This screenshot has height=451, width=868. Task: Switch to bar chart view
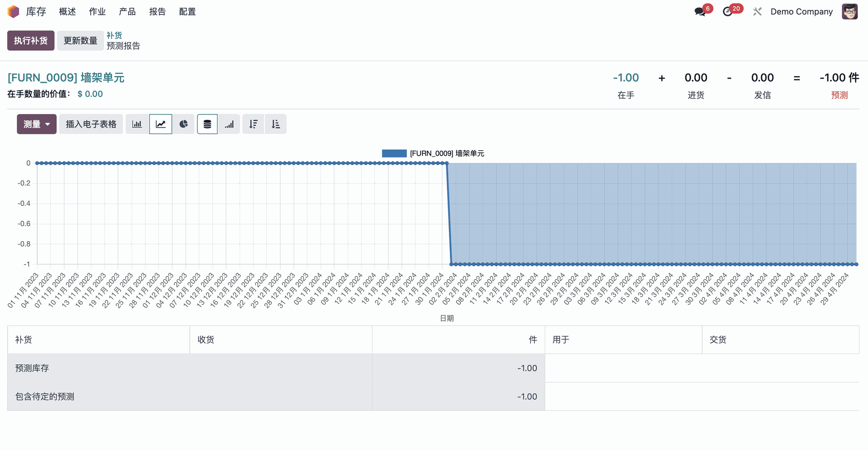click(137, 124)
